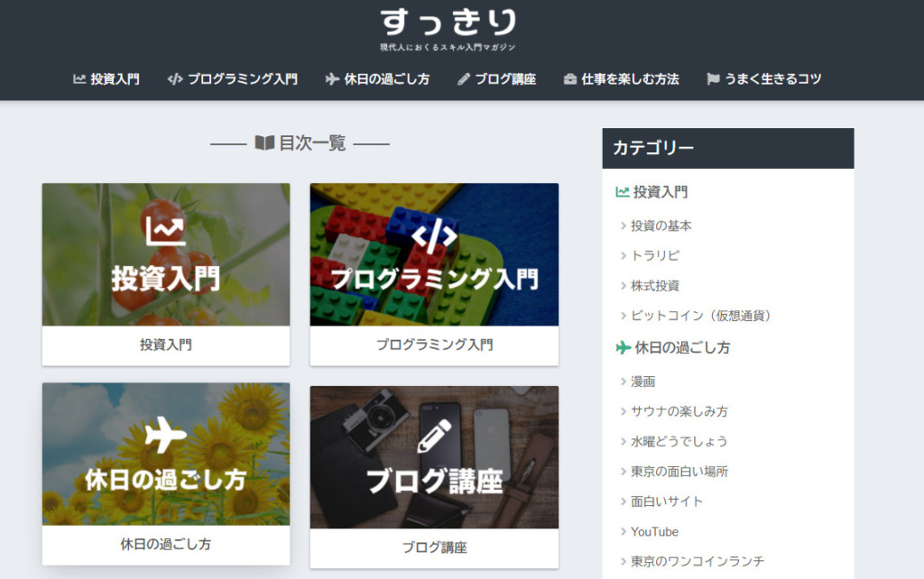Open the YouTube subcategory

(x=655, y=531)
